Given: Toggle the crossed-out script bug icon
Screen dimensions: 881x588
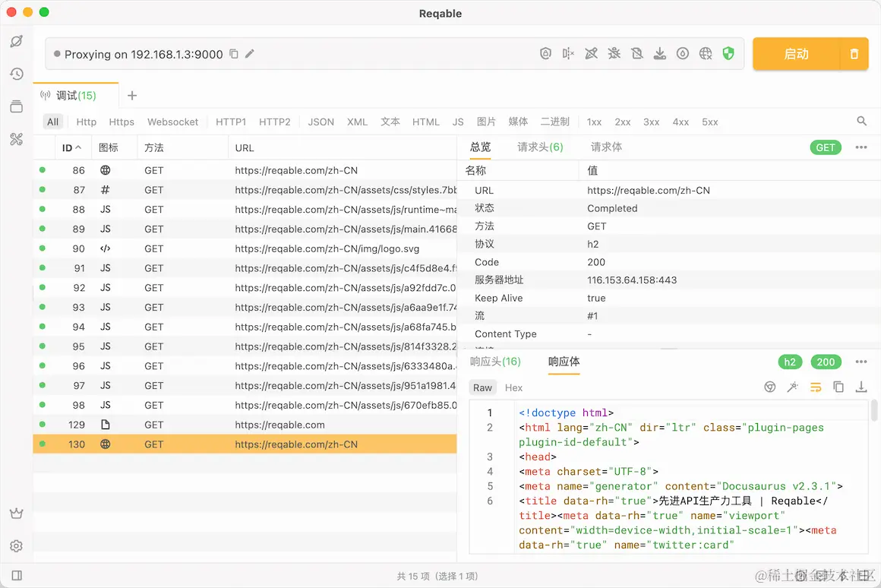Looking at the screenshot, I should pos(614,53).
